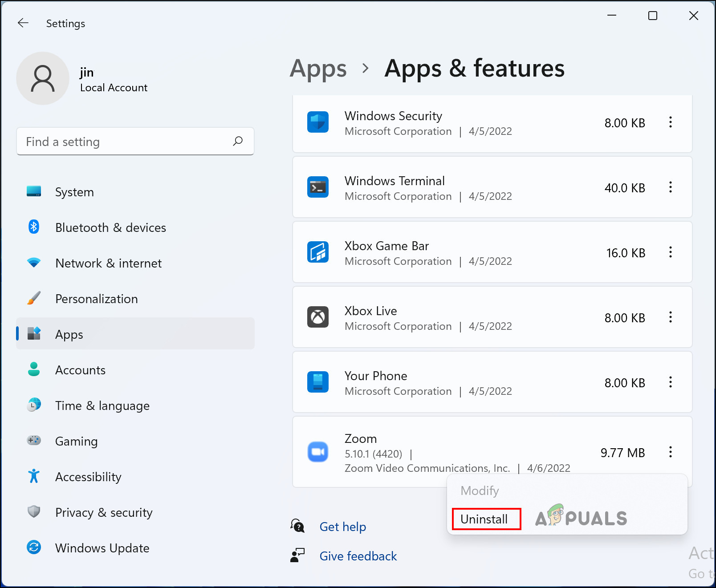Open the three-dot menu for Windows Security

671,123
